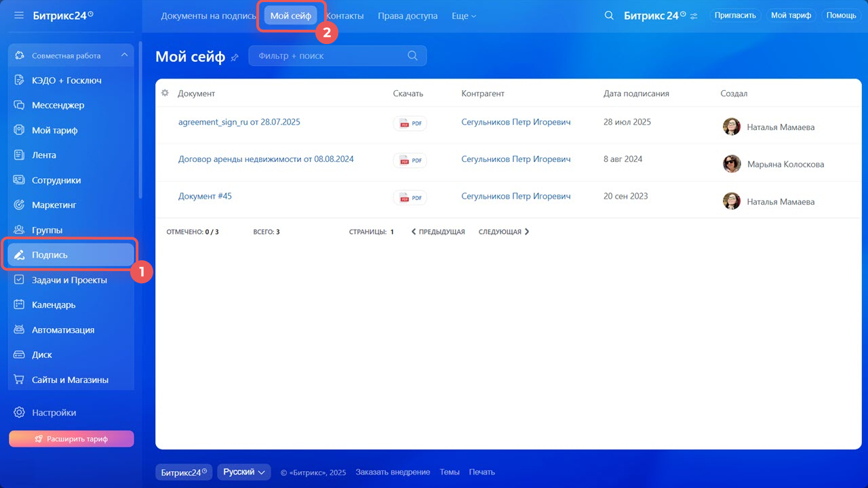Download the PDF for Документ #45
Image resolution: width=868 pixels, height=488 pixels.
click(x=410, y=198)
